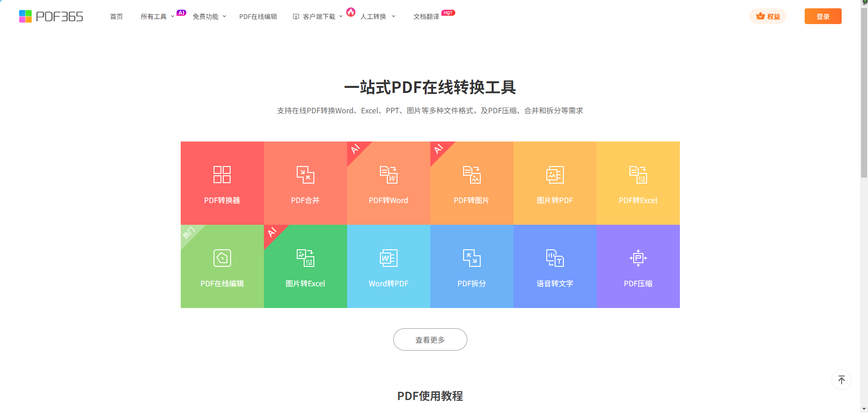Open the PDF压缩 compress tool
Image resolution: width=868 pixels, height=413 pixels.
click(x=638, y=266)
